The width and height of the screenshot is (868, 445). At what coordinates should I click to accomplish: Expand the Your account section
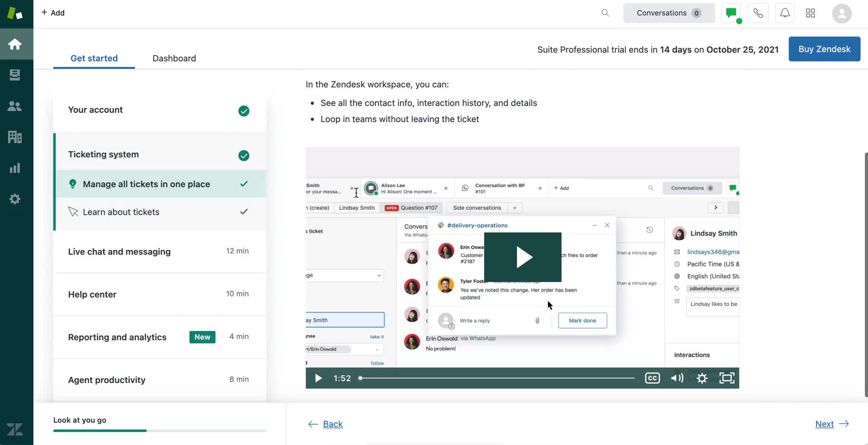tap(160, 111)
